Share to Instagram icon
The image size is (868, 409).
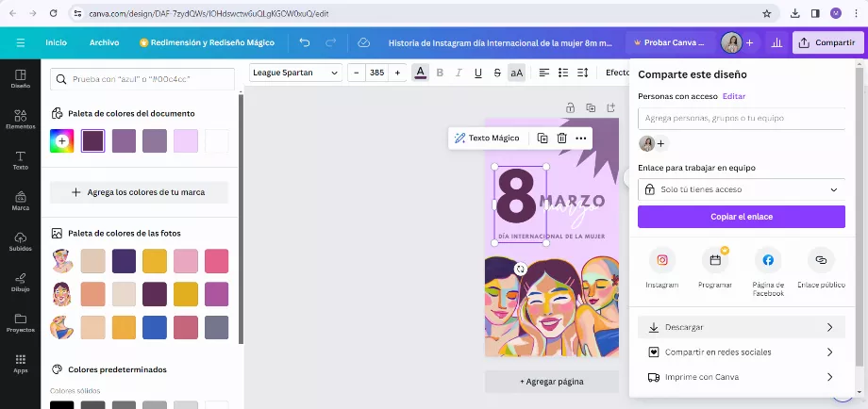tap(662, 260)
